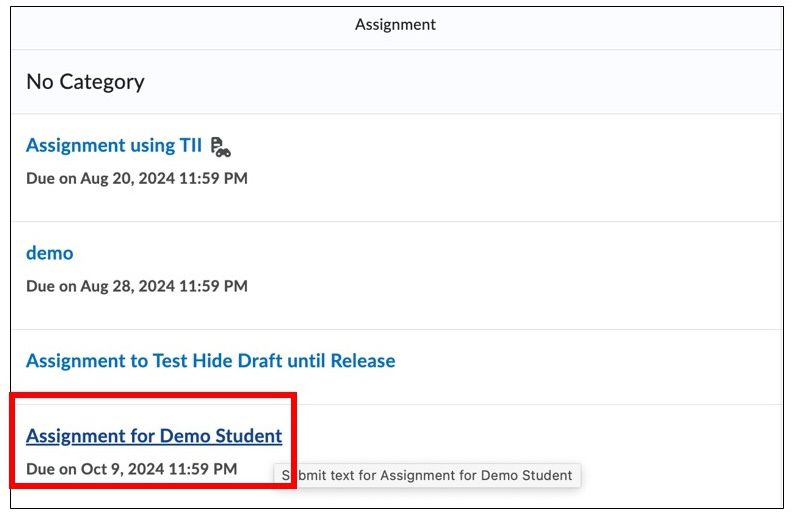
Task: Click the Turnitin icon beside Assignment using TII
Action: [221, 146]
